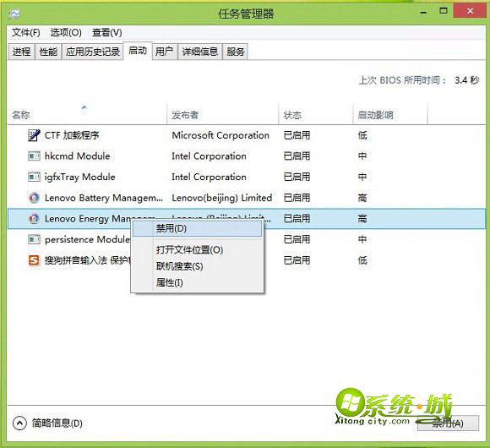Click Intel Corporation in igfxTray row
The image size is (490, 448).
coord(209,177)
